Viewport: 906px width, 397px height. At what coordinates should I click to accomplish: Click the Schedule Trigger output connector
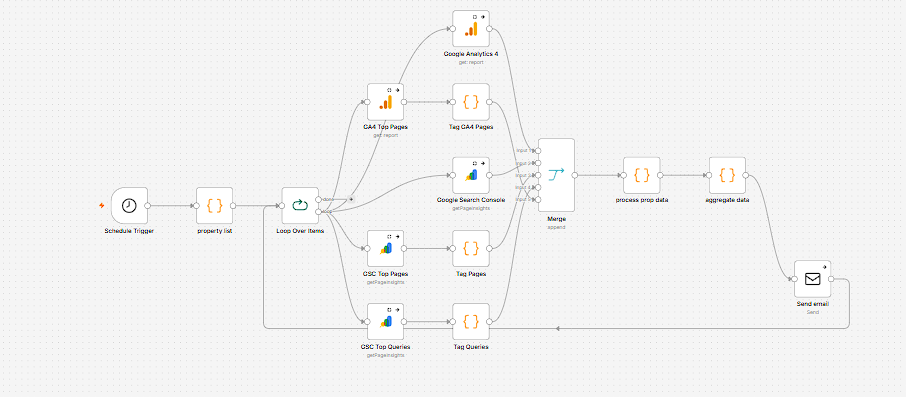[147, 205]
